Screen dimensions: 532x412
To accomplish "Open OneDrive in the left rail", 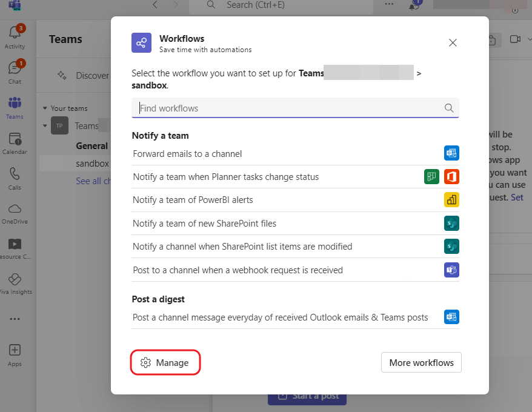I will pyautogui.click(x=15, y=214).
